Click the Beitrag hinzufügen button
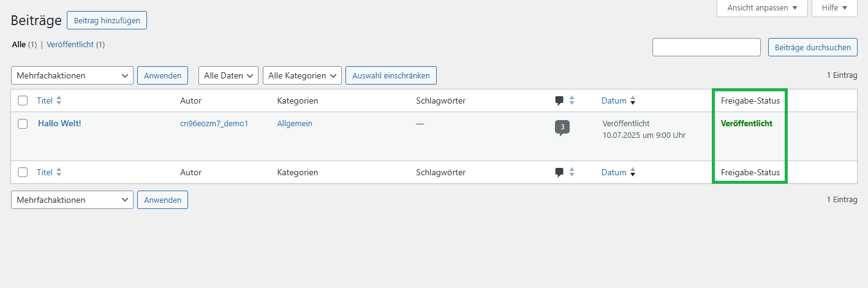The image size is (868, 288). pos(107,20)
